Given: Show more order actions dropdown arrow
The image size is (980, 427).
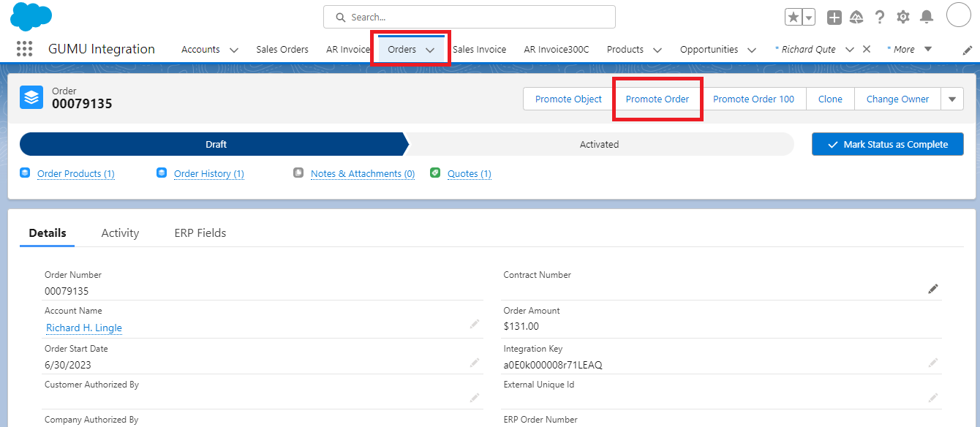Looking at the screenshot, I should click(x=952, y=99).
